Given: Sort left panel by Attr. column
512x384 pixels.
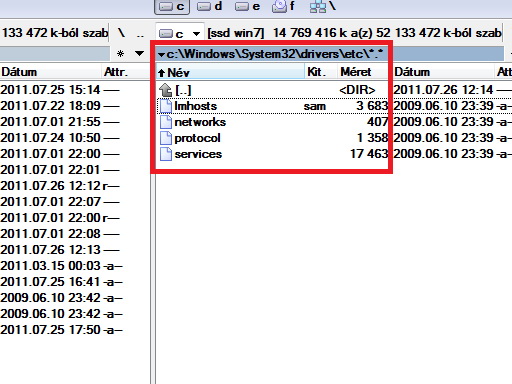Looking at the screenshot, I should click(x=126, y=72).
